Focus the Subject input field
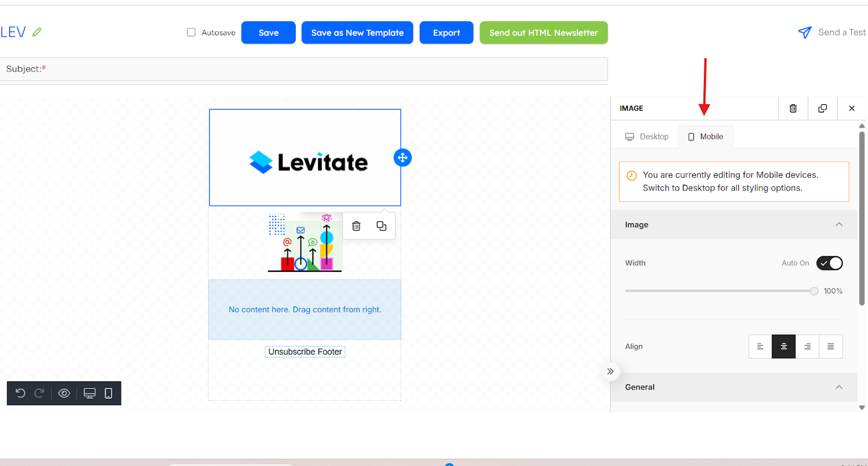Screen dimensions: 868x466 (304, 69)
